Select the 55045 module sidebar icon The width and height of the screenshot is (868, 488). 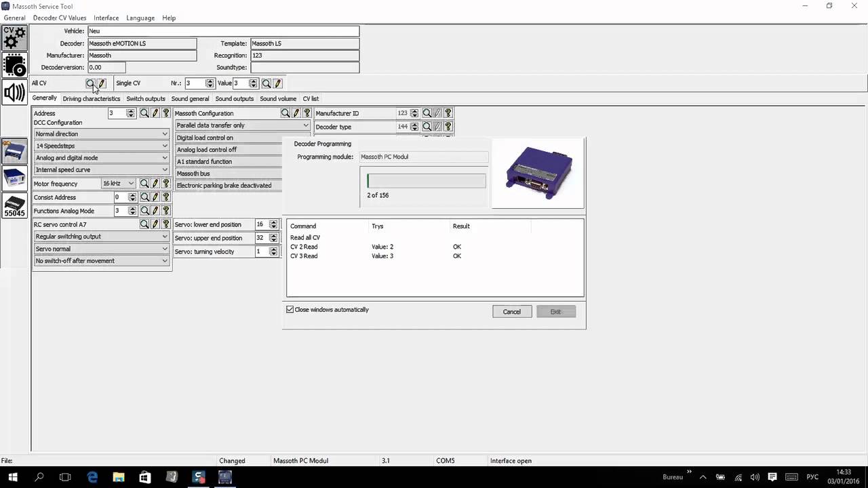(15, 205)
